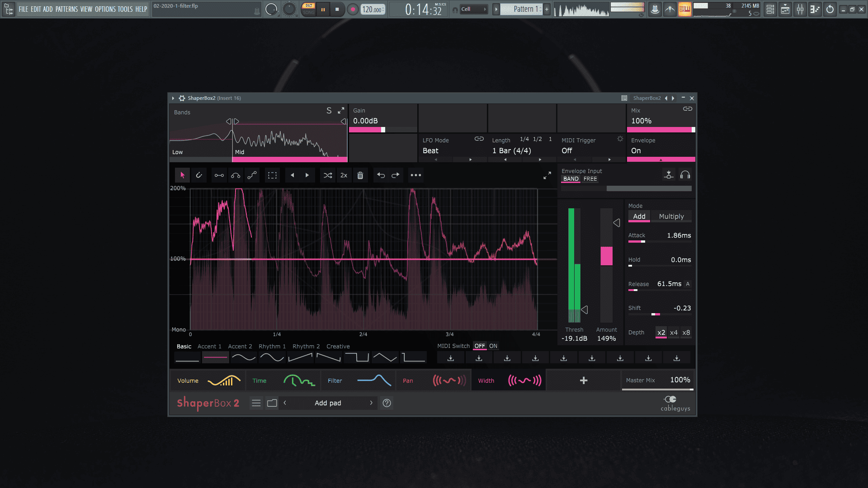Stop playback in FL Studio transport
Screen dimensions: 868x488
point(337,9)
